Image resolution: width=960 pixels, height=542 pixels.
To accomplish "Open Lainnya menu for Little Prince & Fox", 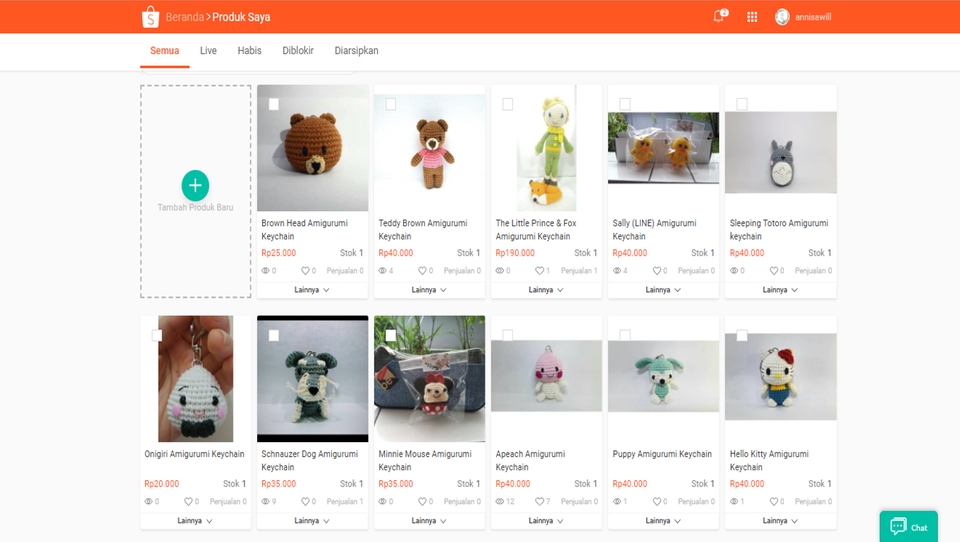I will point(546,290).
